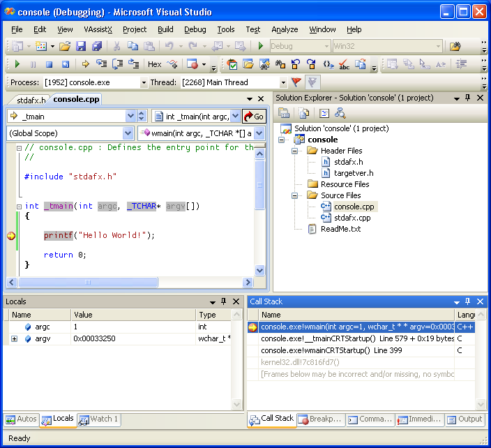
Task: Click Solution Explorer Show All Files icon
Action: pos(304,113)
